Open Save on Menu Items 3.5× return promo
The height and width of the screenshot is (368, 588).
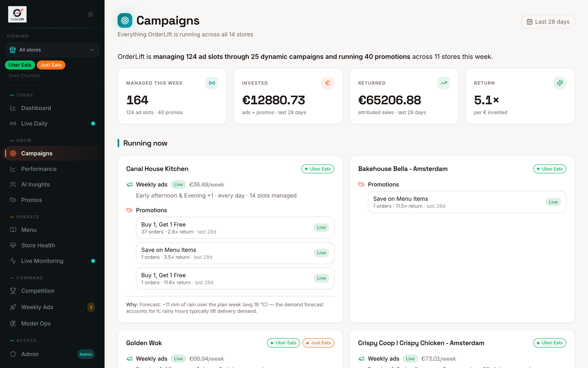pos(235,253)
